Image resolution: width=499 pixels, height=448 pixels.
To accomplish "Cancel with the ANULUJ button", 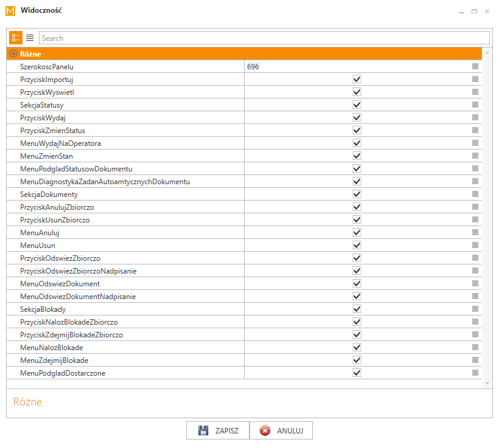I will (281, 430).
